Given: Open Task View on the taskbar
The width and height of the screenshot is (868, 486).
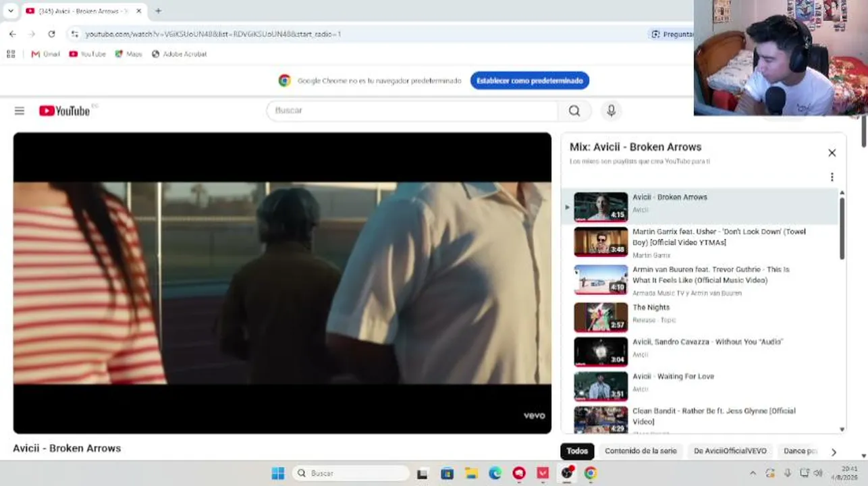Looking at the screenshot, I should (x=423, y=474).
